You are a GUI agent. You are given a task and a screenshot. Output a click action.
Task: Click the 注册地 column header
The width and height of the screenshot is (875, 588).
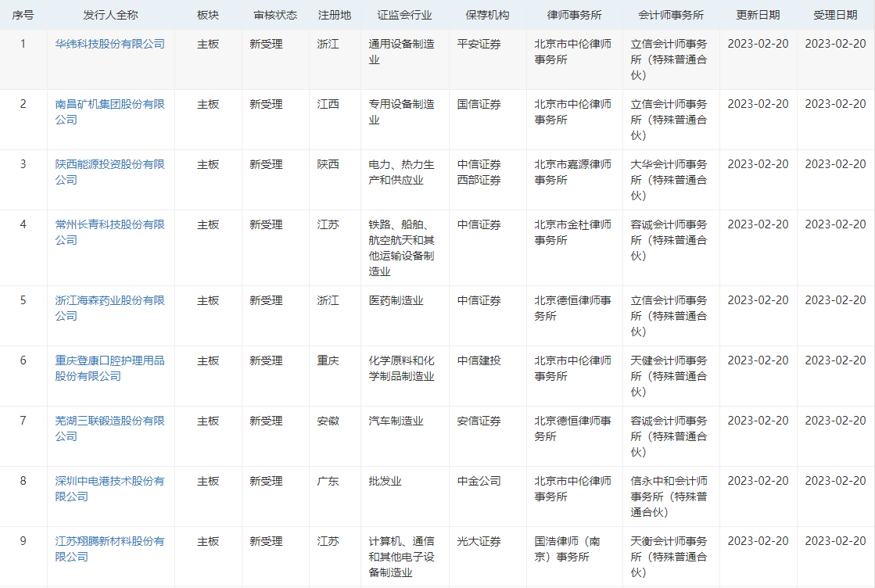(x=335, y=15)
